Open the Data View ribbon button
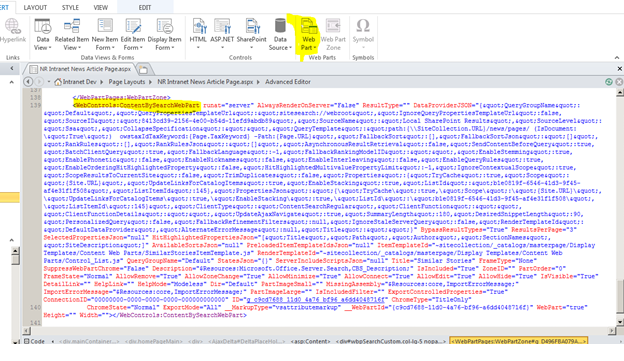Screen dimensions: 624x361 [x=43, y=35]
